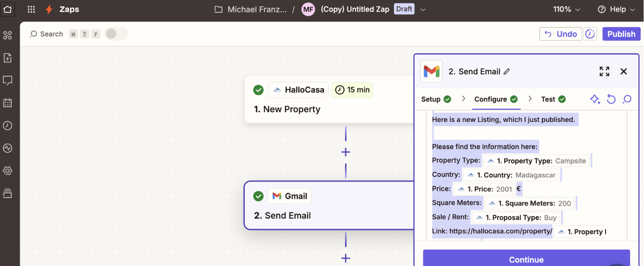Open the zap history clock sidebar icon

pyautogui.click(x=8, y=126)
